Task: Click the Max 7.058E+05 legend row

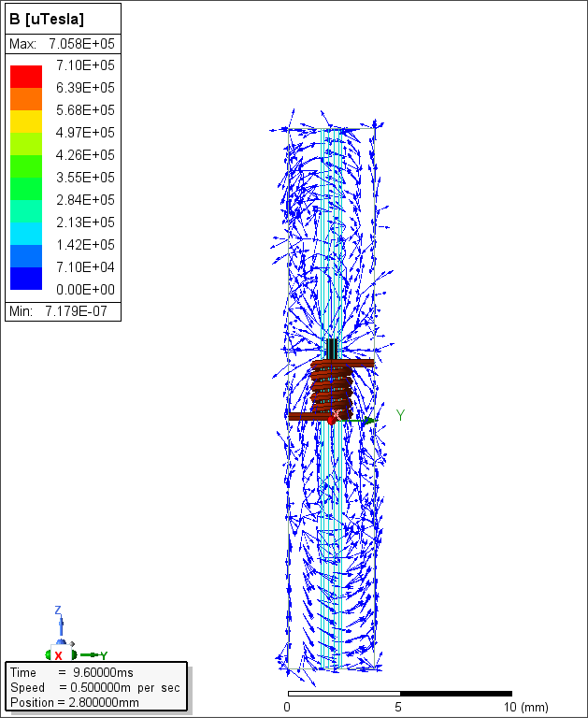Action: 62,44
